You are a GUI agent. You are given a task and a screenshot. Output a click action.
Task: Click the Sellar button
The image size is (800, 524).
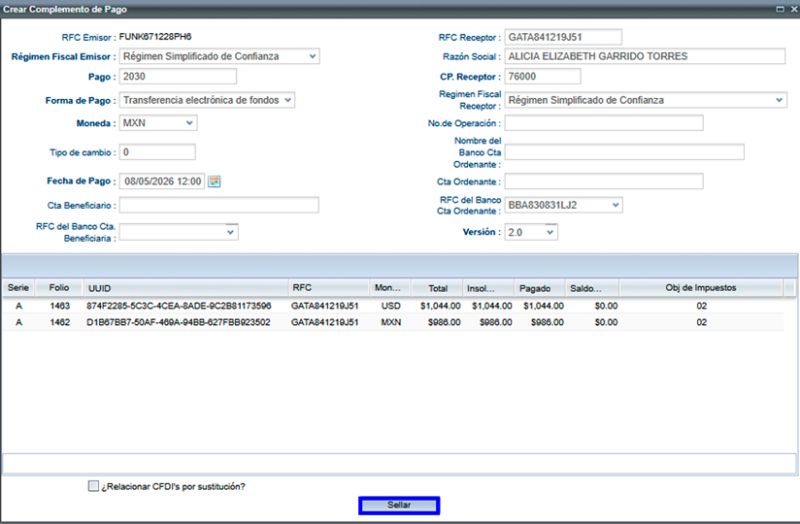(399, 505)
